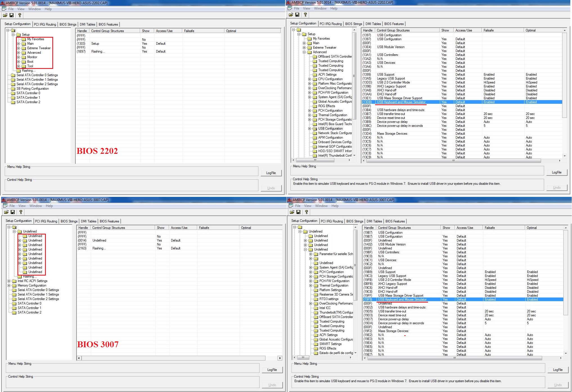This screenshot has width=572, height=392.
Task: Open the DMI Tables tab in the bottom-right window
Action: (x=374, y=221)
